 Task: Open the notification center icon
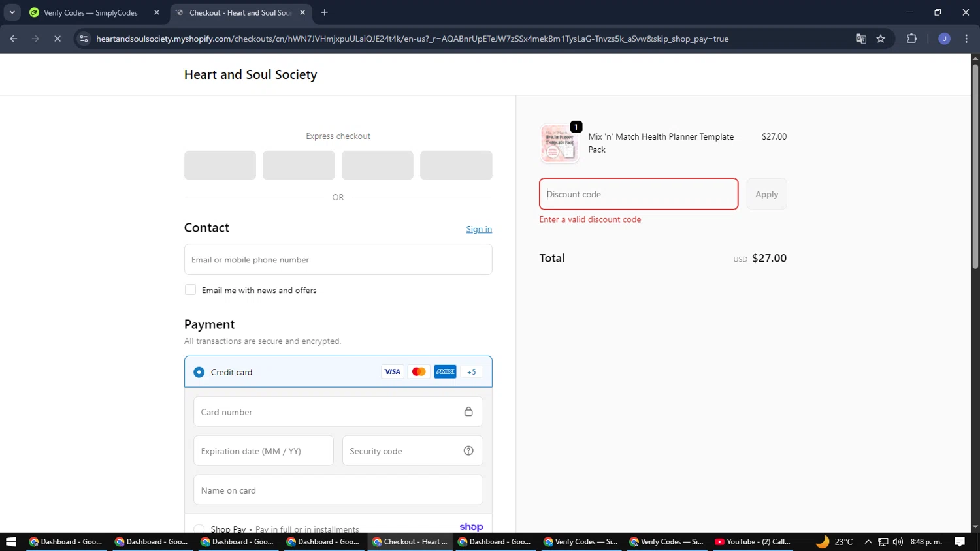960,542
